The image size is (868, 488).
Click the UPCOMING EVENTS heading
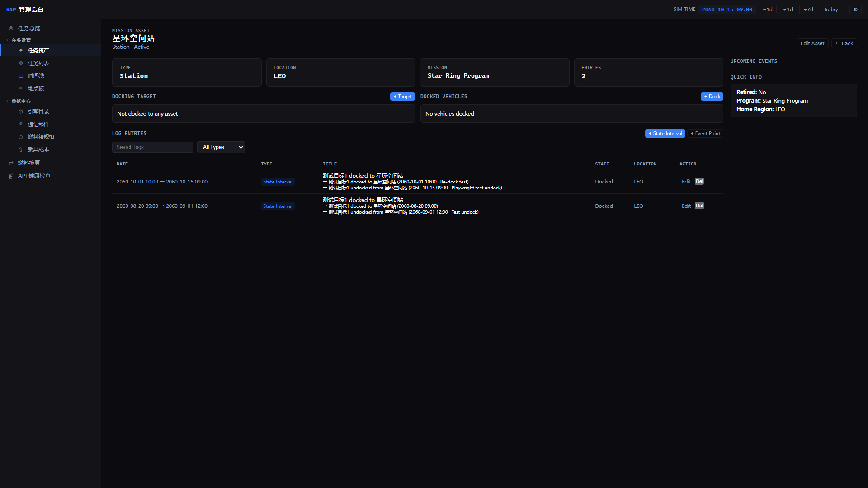click(754, 61)
